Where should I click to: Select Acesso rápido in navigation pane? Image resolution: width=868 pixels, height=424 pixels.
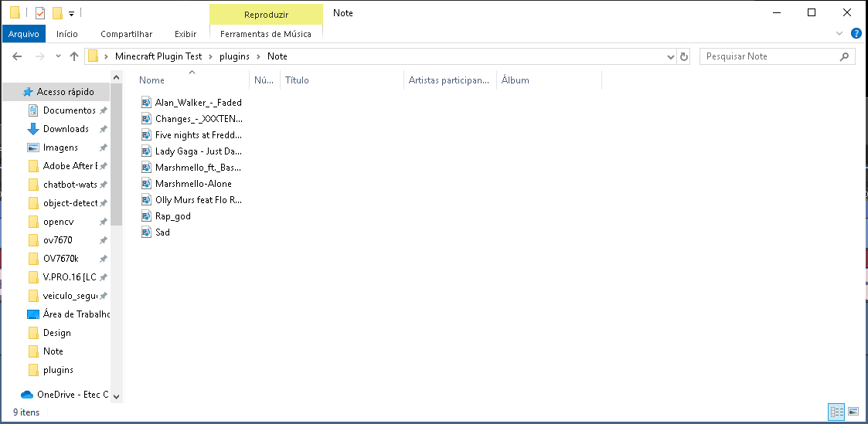click(x=66, y=92)
